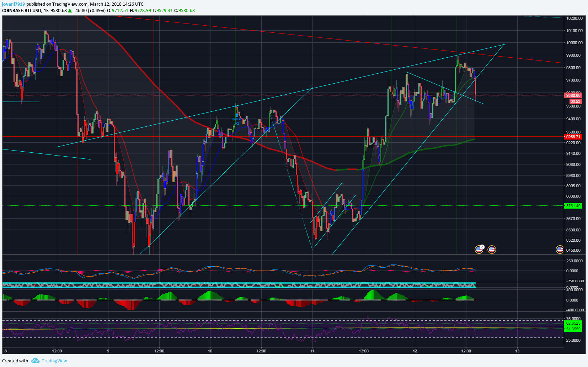Click the low value L:9529.41
Image resolution: width=588 pixels, height=367 pixels.
(x=162, y=10)
